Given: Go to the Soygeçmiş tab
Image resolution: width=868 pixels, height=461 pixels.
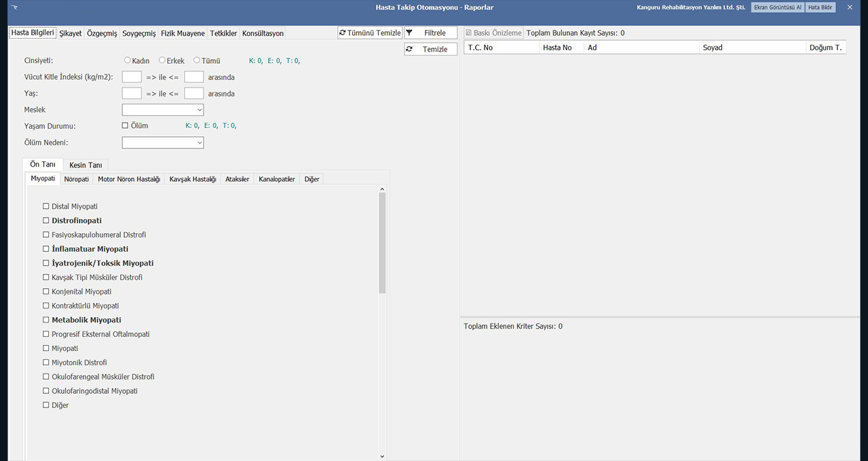Looking at the screenshot, I should click(139, 33).
